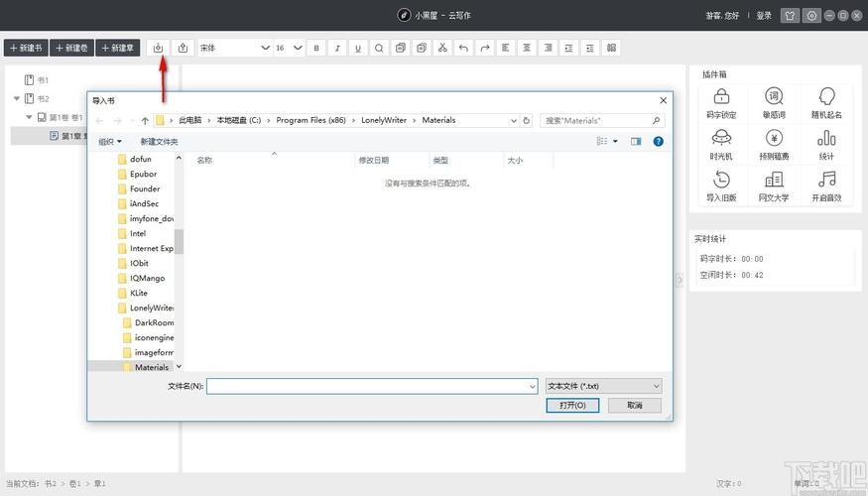The width and height of the screenshot is (868, 496).
Task: Open the 时光机 time machine plugin
Action: point(721,144)
